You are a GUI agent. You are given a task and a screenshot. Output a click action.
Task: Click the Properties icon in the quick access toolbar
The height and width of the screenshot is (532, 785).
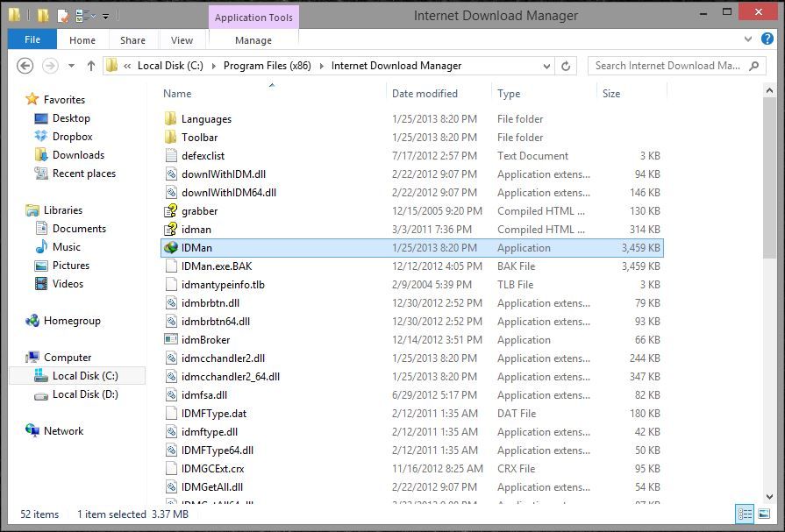point(63,16)
